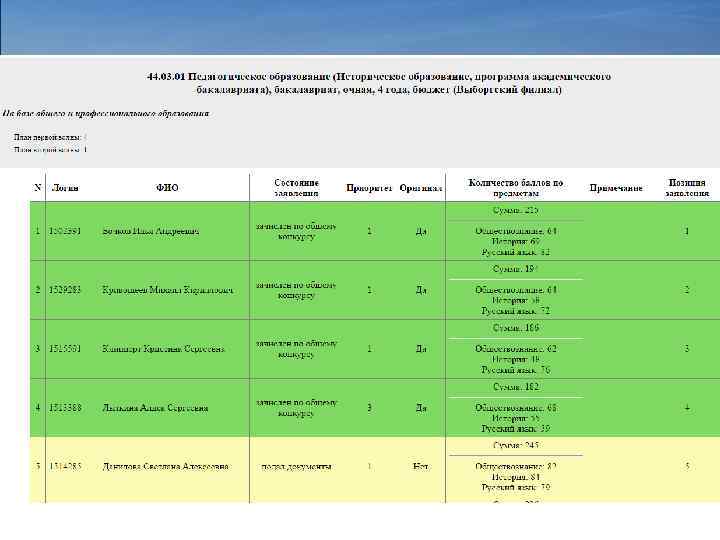Screen dimensions: 720x540
Task: Select the name Кривошеев Михаил Кириллович
Action: [168, 290]
